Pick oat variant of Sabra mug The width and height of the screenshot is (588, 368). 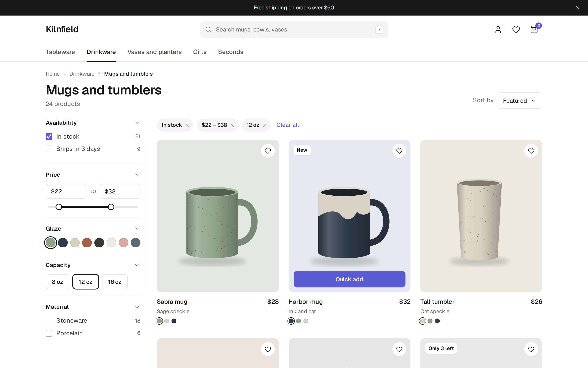(167, 321)
